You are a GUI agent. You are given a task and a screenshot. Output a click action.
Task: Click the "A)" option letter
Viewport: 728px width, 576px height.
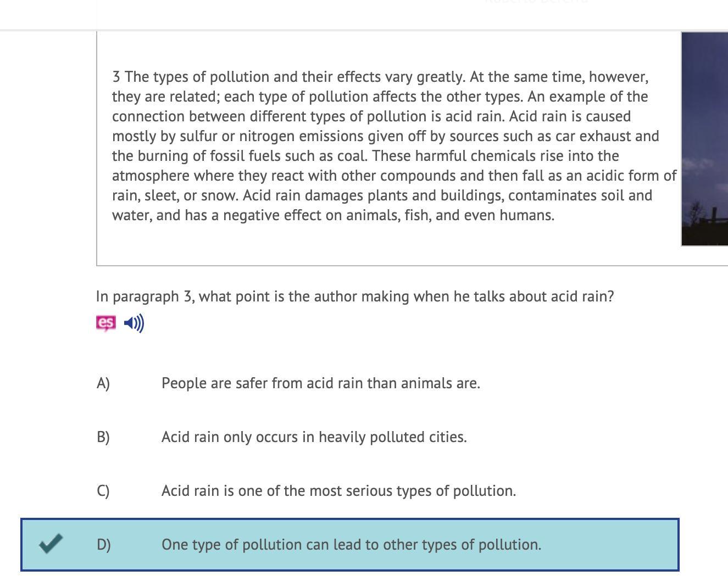click(103, 383)
